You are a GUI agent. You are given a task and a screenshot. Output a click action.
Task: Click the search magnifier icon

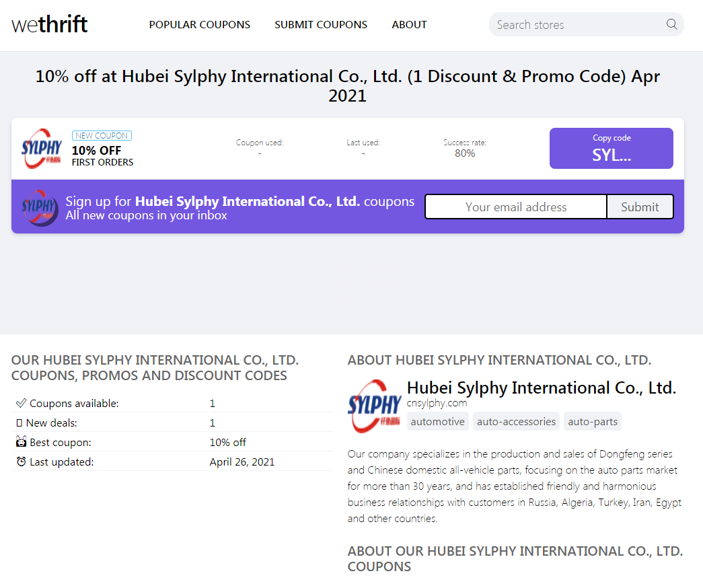point(671,24)
